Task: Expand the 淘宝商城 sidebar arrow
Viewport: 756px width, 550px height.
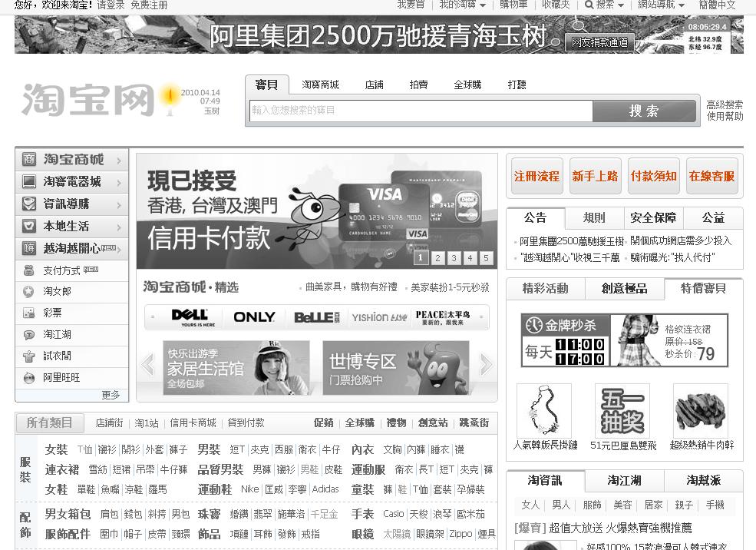Action: (119, 161)
